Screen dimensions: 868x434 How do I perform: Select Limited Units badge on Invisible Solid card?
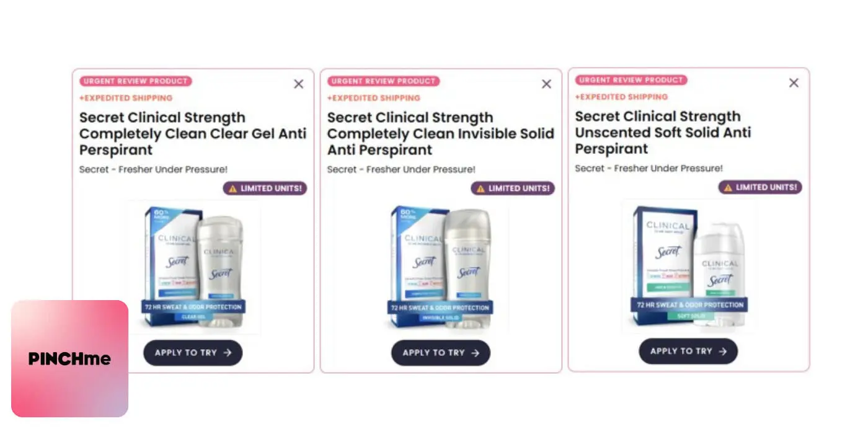[513, 188]
